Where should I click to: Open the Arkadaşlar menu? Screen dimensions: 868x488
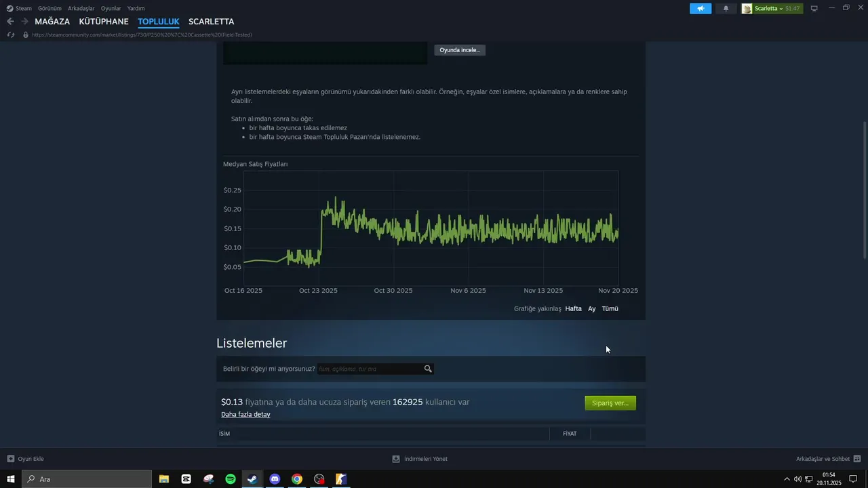(81, 9)
